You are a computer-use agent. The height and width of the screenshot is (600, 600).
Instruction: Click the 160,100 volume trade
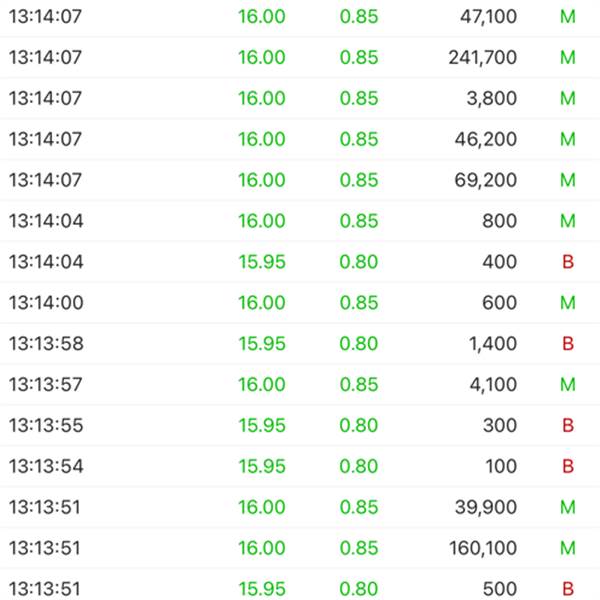click(x=483, y=548)
